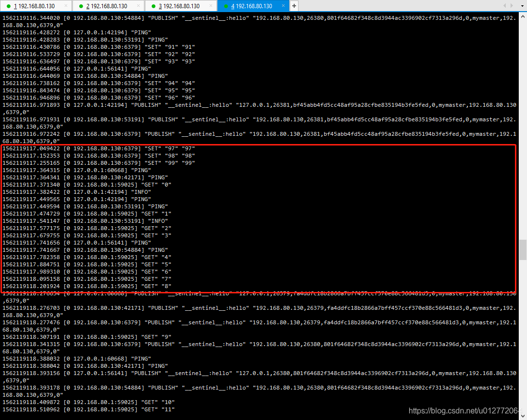Click the line SET "95" "95"
The width and height of the screenshot is (527, 420).
click(99, 90)
